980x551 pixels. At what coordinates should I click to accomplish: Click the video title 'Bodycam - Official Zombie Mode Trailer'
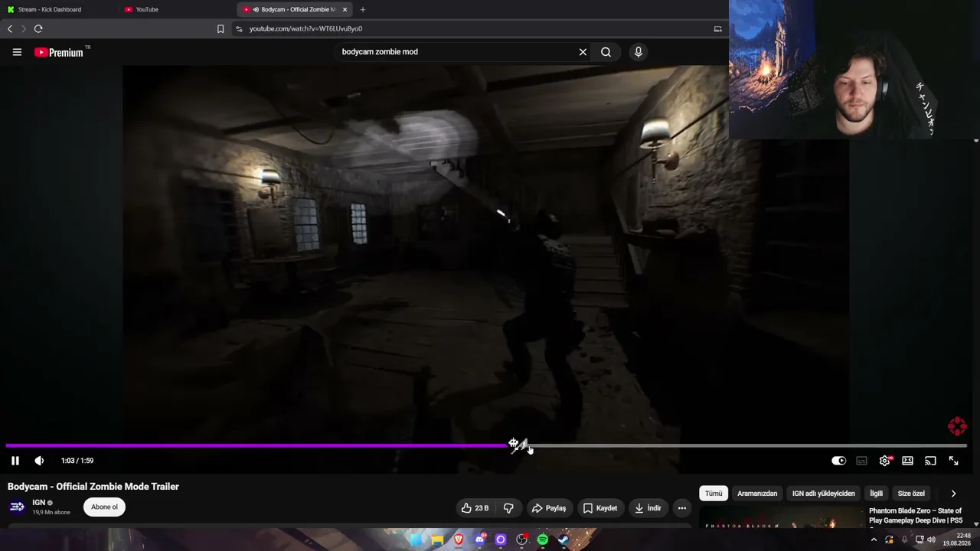click(93, 487)
